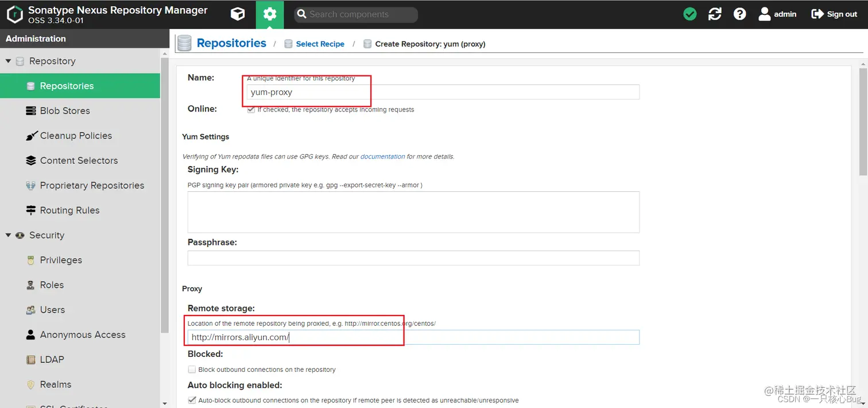Screen dimensions: 868x408
Task: Click the search magnifier icon
Action: (302, 14)
